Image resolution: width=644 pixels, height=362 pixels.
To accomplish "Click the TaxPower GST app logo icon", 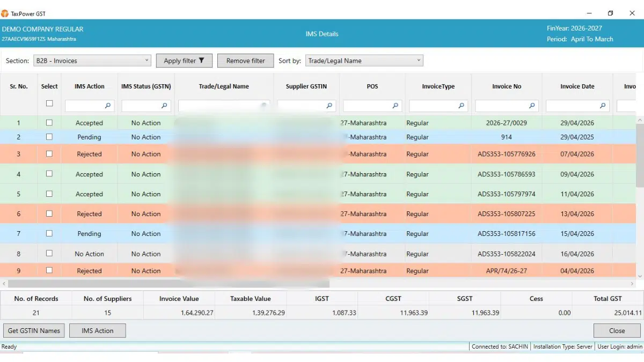I will click(5, 13).
